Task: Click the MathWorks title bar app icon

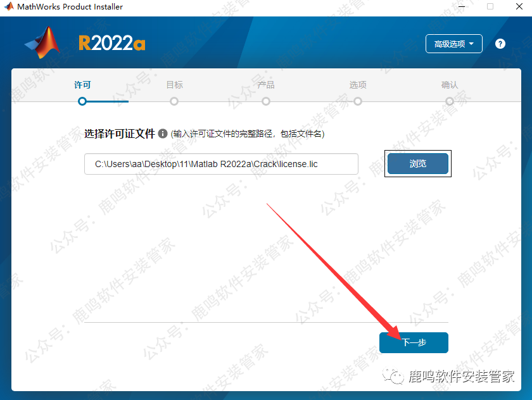Action: (8, 6)
